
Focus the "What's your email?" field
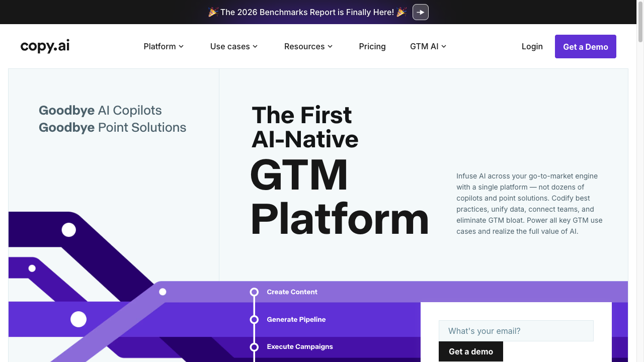[516, 331]
